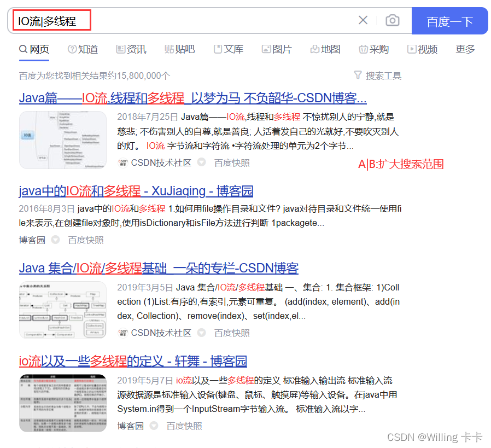Click the picture icon beside 图片
Viewport: 491px width, 448px height.
(266, 49)
